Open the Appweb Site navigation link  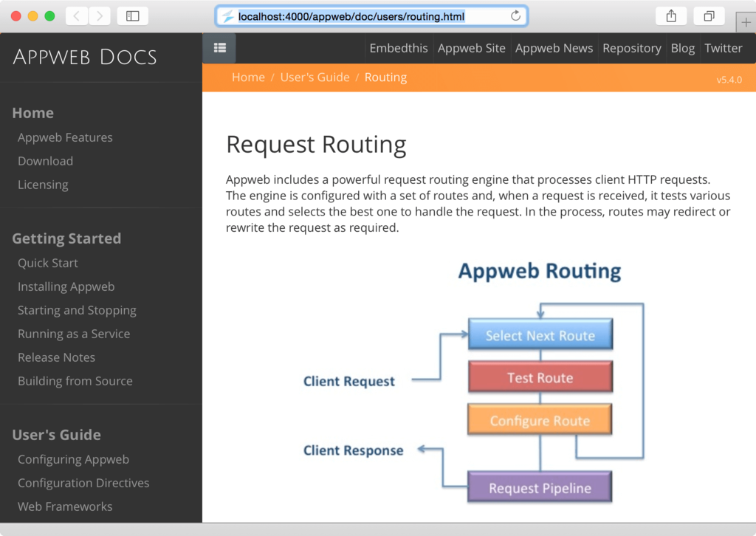pyautogui.click(x=471, y=48)
